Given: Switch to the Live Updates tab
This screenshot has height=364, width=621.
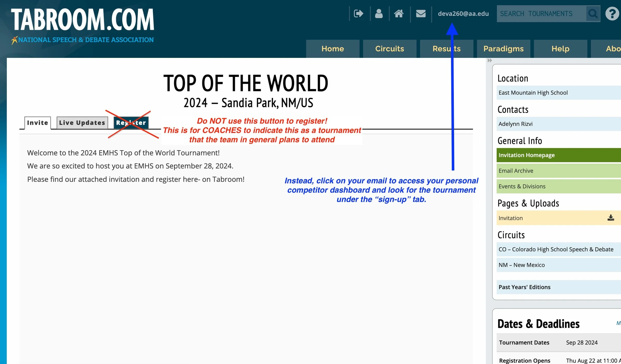Looking at the screenshot, I should (x=82, y=123).
